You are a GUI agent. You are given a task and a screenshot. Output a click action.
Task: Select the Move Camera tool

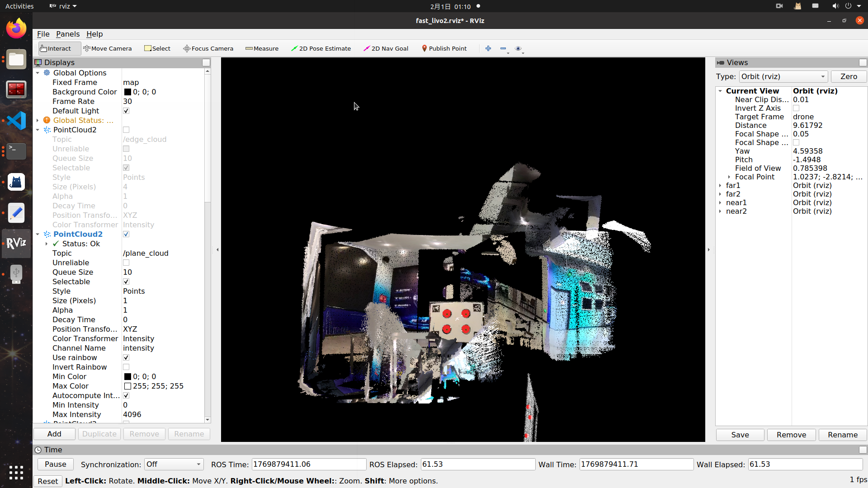click(107, 48)
